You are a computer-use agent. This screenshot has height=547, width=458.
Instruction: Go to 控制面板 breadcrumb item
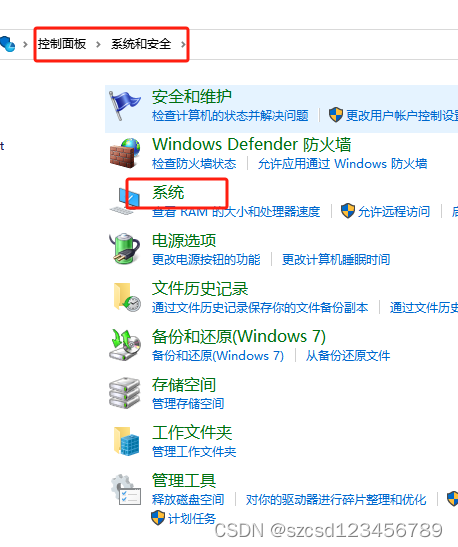point(62,44)
